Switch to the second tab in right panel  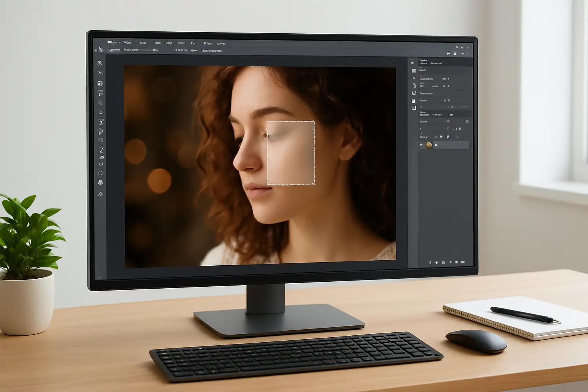point(436,63)
